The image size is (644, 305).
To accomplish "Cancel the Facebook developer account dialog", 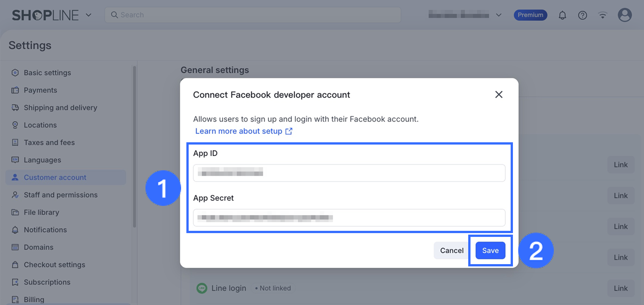I will 452,251.
